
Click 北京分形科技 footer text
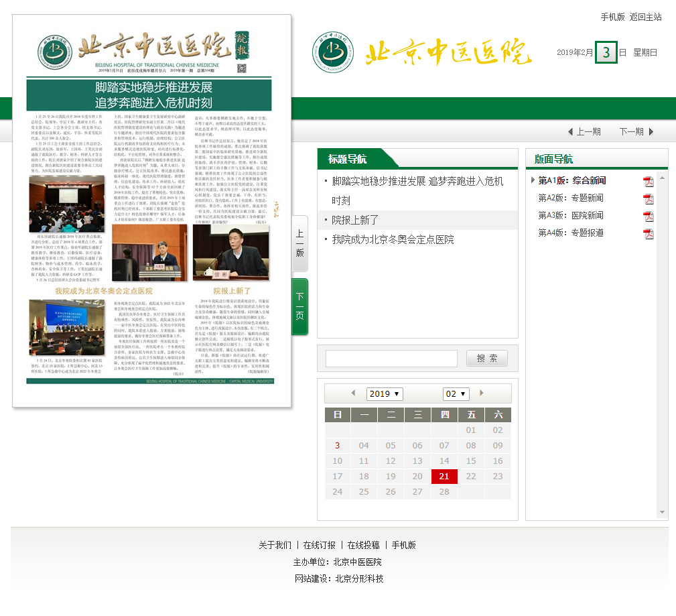point(360,578)
